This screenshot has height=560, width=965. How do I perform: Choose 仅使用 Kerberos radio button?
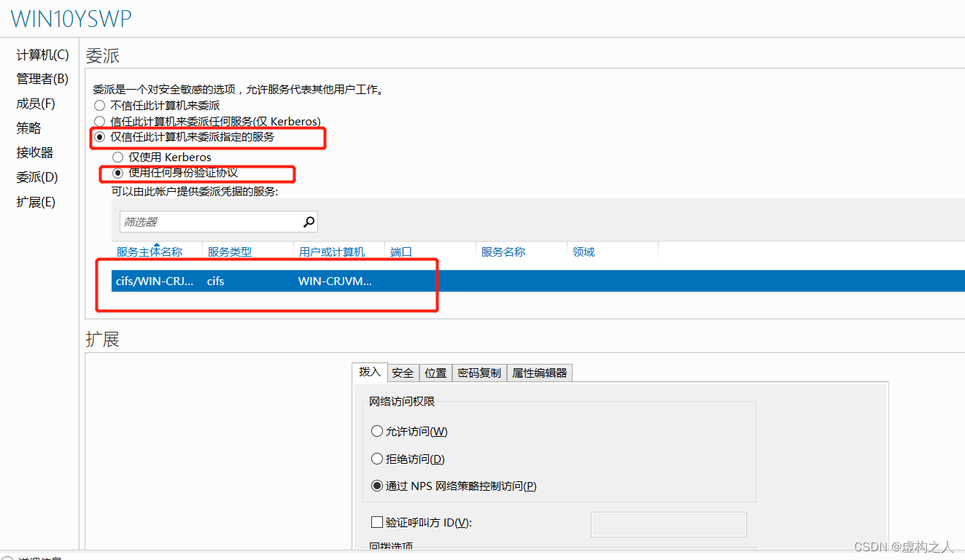(x=117, y=157)
